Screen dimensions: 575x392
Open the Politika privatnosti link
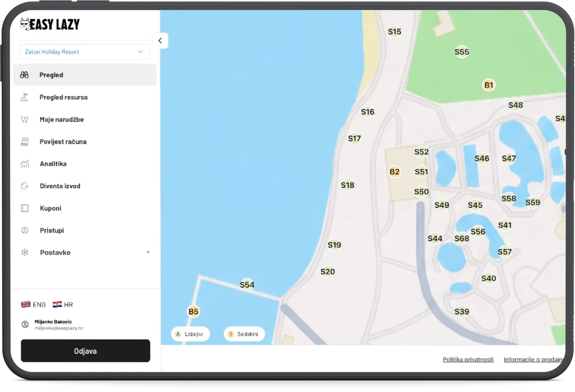point(468,359)
